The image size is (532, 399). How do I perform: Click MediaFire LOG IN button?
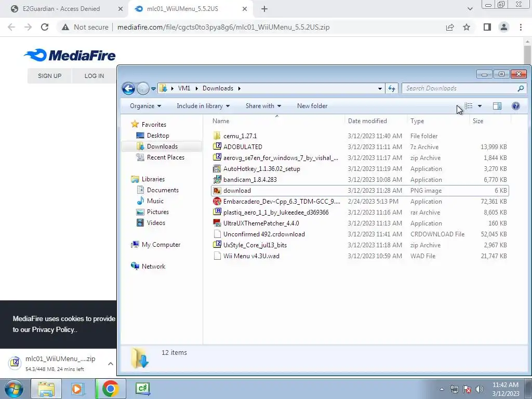95,76
